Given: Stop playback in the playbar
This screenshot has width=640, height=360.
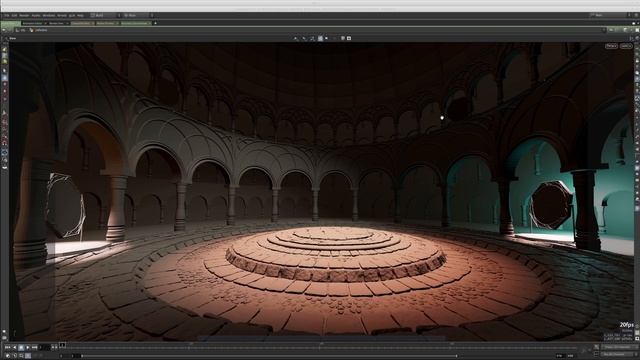Looking at the screenshot, I should (21, 347).
